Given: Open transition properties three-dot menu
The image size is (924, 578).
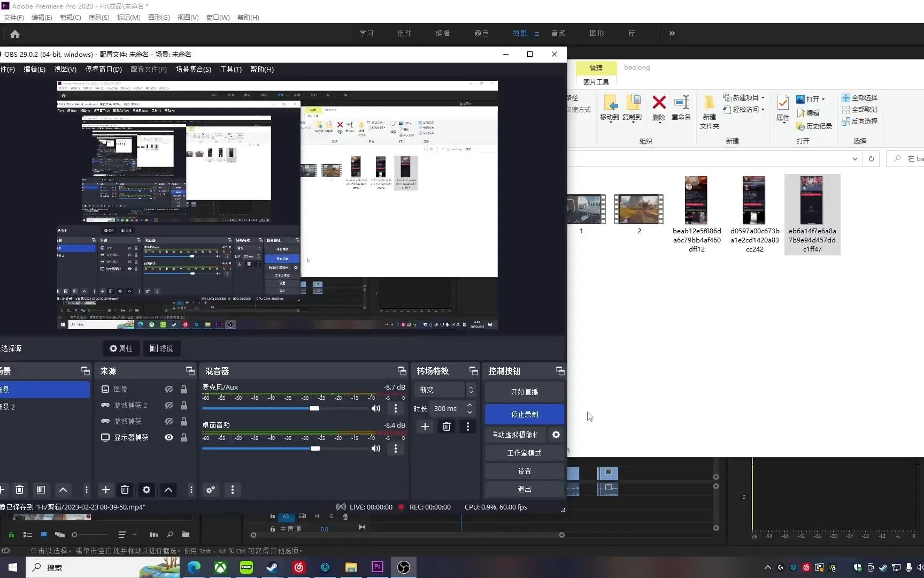Looking at the screenshot, I should [x=468, y=427].
